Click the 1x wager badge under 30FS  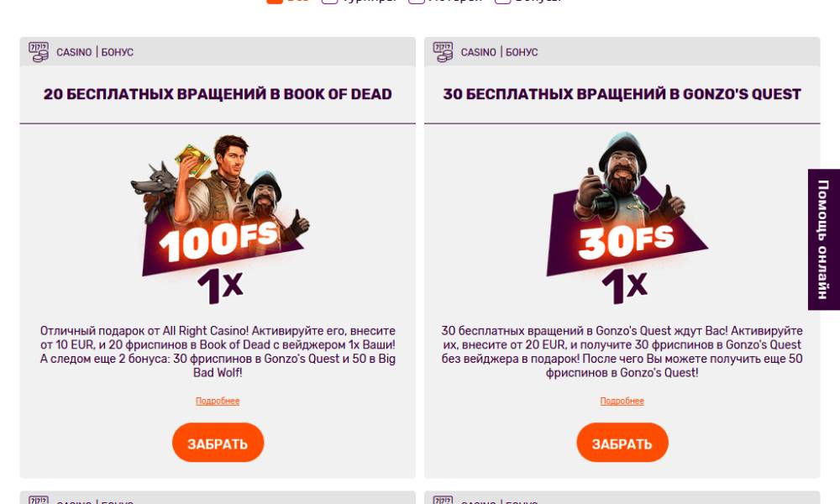(x=625, y=286)
